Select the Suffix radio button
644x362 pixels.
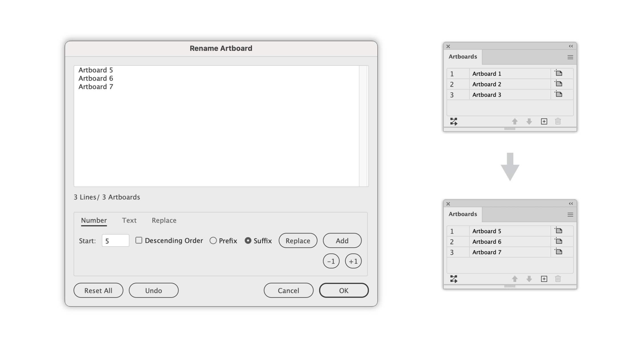[248, 241]
